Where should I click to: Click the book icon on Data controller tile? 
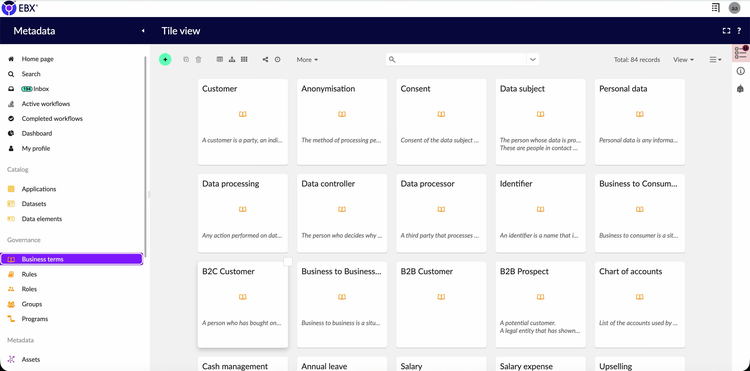coord(342,209)
